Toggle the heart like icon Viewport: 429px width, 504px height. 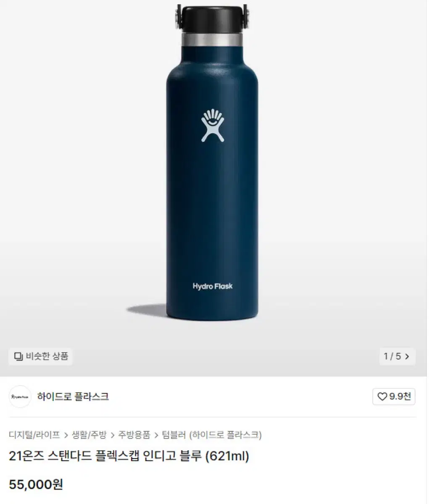[382, 396]
